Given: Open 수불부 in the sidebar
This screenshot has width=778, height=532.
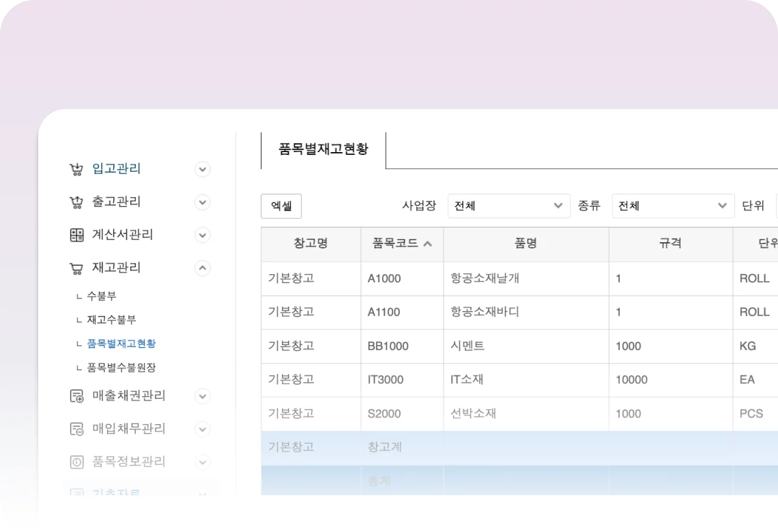Looking at the screenshot, I should [102, 297].
